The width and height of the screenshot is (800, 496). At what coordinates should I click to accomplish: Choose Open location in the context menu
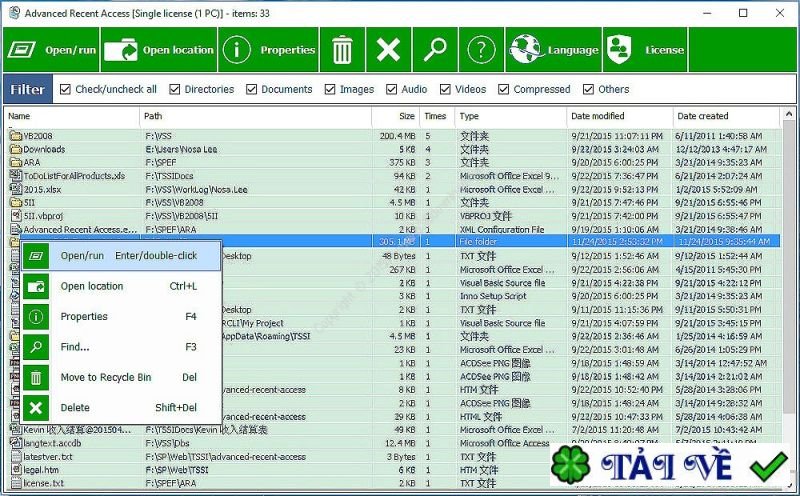[121, 286]
